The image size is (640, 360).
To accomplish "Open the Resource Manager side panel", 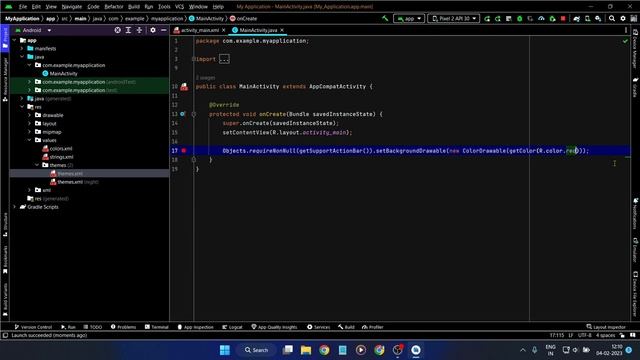I will pyautogui.click(x=5, y=80).
